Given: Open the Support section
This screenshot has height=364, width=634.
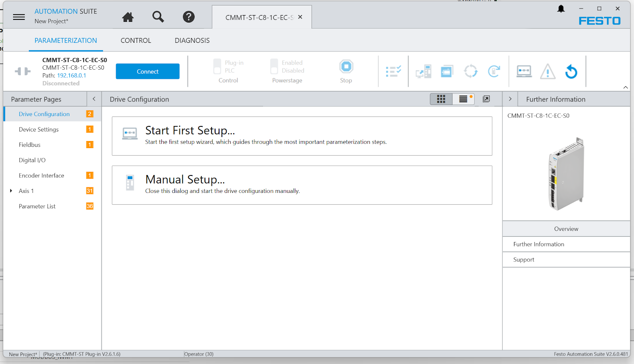Looking at the screenshot, I should point(566,260).
